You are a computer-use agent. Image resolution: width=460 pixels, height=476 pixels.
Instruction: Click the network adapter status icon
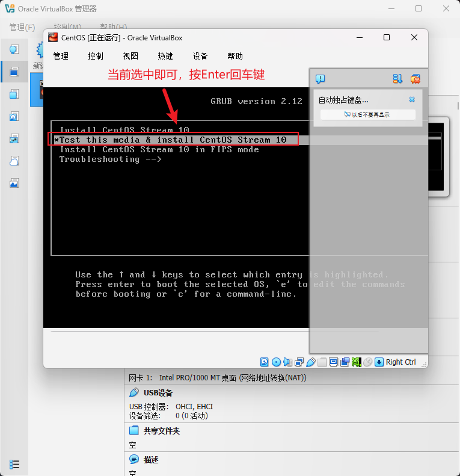coord(299,362)
